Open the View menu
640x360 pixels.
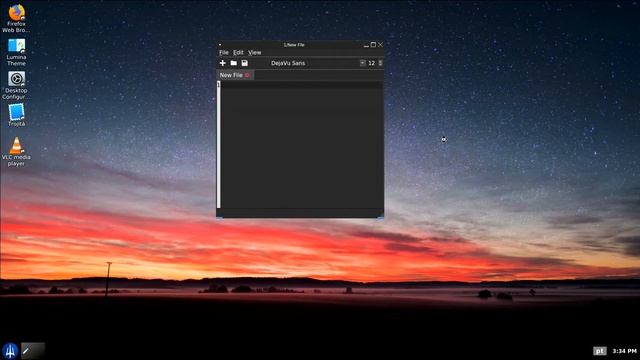pos(255,52)
